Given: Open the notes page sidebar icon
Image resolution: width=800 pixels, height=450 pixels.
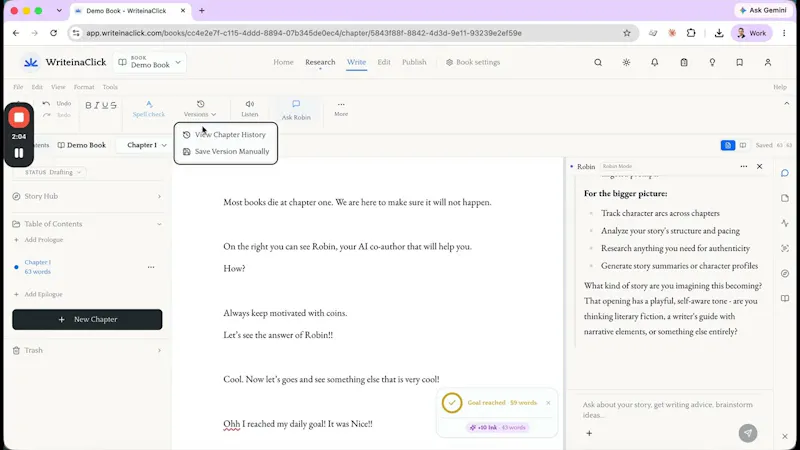Looking at the screenshot, I should [x=785, y=198].
